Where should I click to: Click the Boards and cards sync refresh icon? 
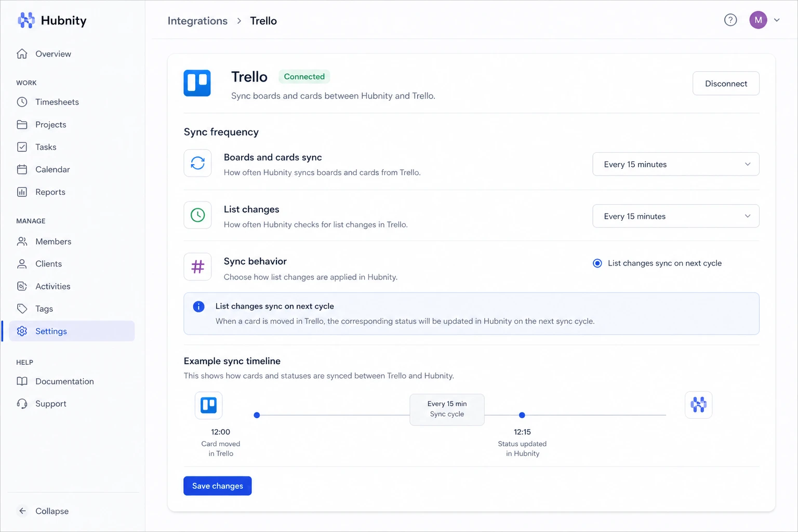pos(197,163)
